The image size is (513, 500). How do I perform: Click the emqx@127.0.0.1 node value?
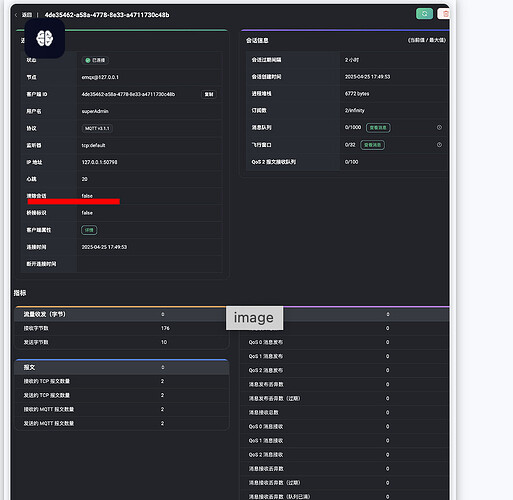(100, 77)
